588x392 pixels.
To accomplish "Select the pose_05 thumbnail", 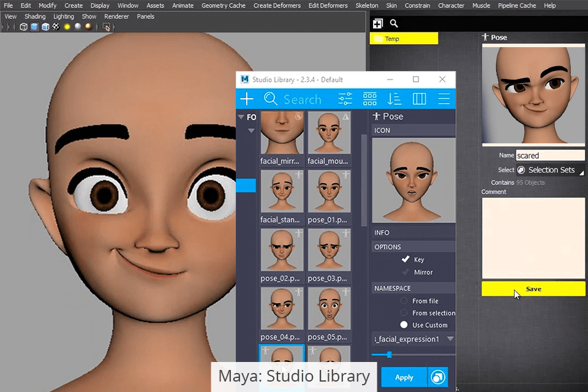I will pos(329,308).
